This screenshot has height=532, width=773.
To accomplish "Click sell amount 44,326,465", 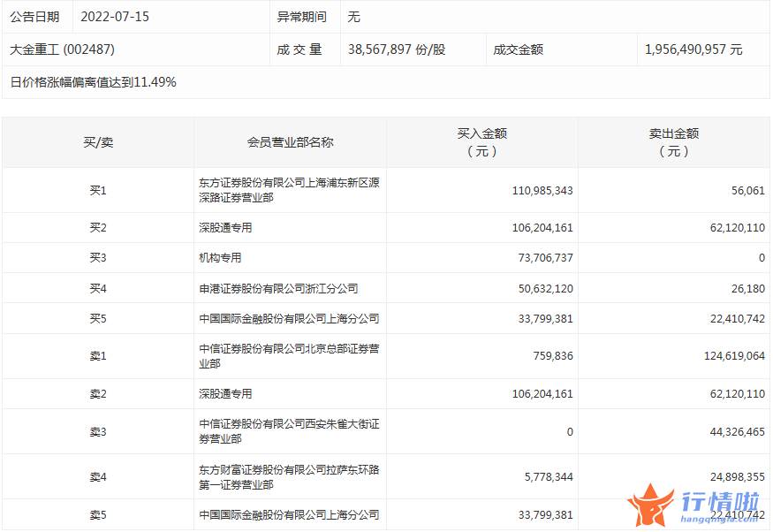I will [738, 431].
